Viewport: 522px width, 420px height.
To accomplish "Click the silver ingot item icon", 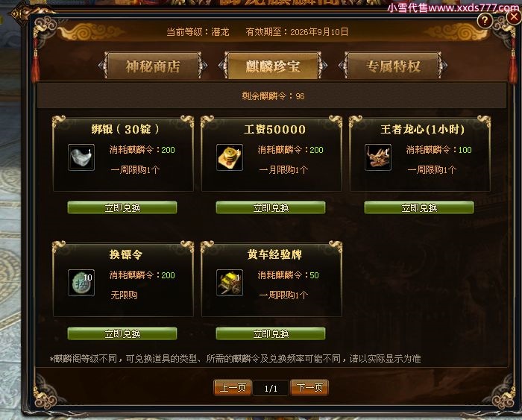I will coord(81,157).
